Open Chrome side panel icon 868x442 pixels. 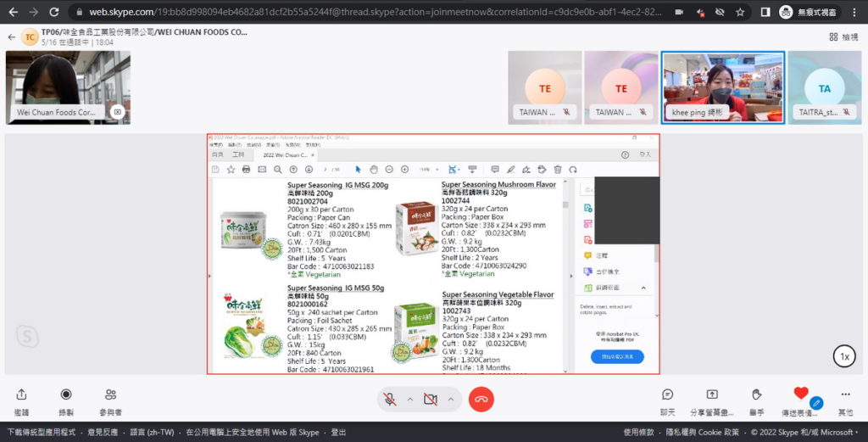tap(765, 12)
